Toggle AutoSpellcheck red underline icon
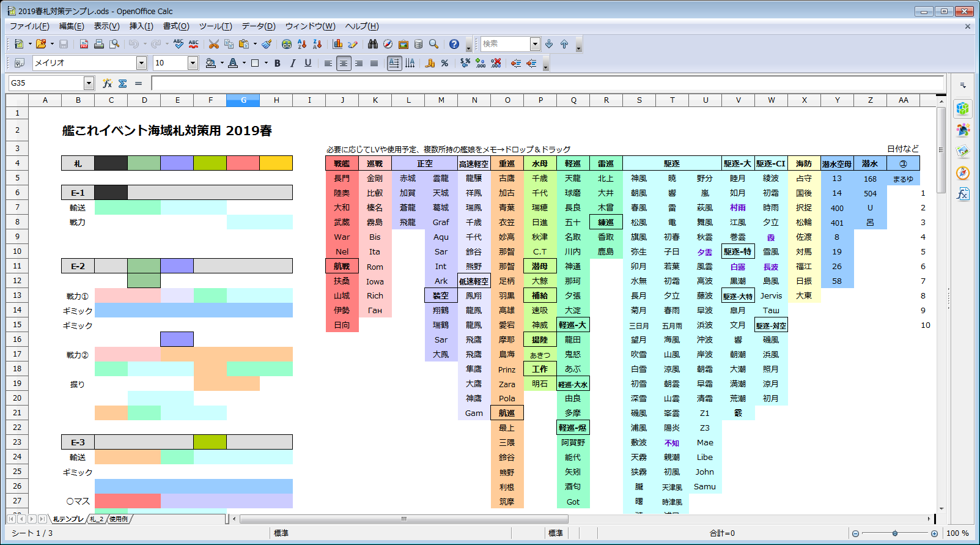The width and height of the screenshot is (980, 545). tap(194, 44)
